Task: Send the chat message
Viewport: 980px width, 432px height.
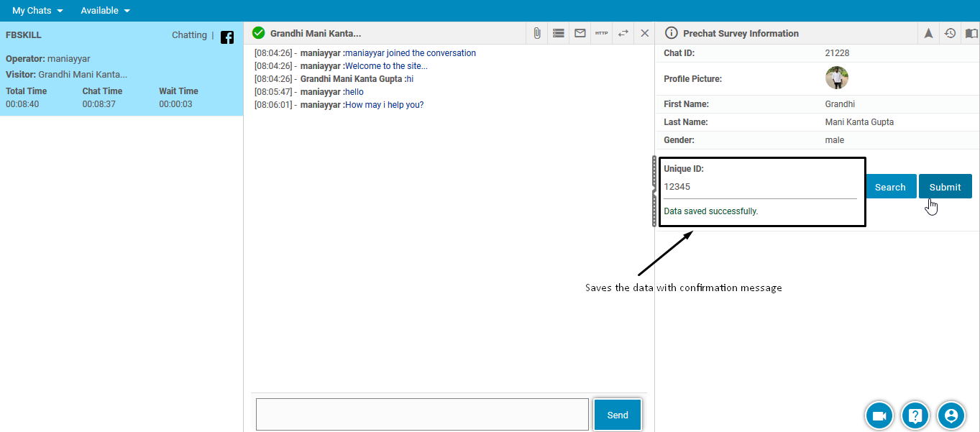Action: coord(617,415)
